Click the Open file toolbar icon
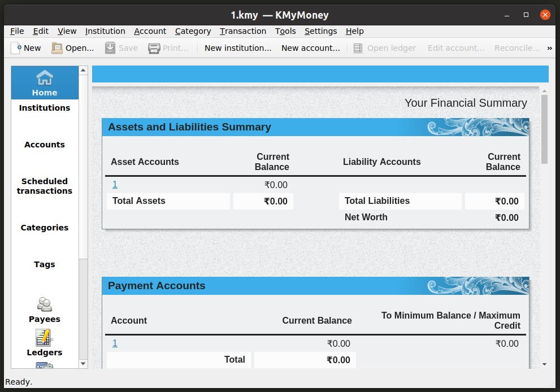560x392 pixels. 57,48
